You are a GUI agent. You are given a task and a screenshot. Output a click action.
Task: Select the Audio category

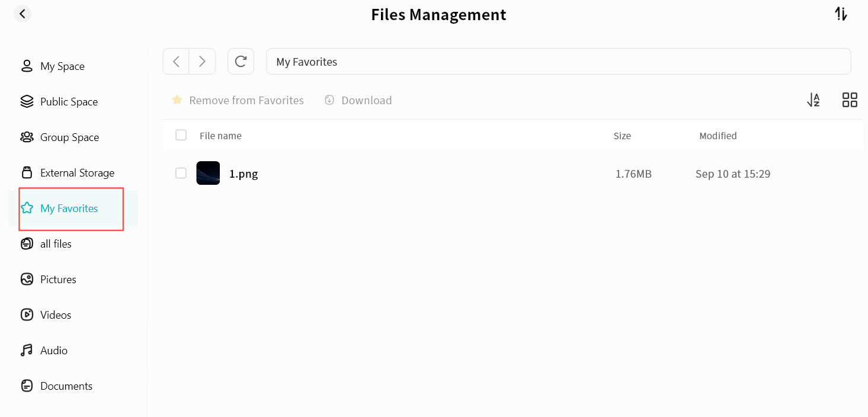point(53,351)
